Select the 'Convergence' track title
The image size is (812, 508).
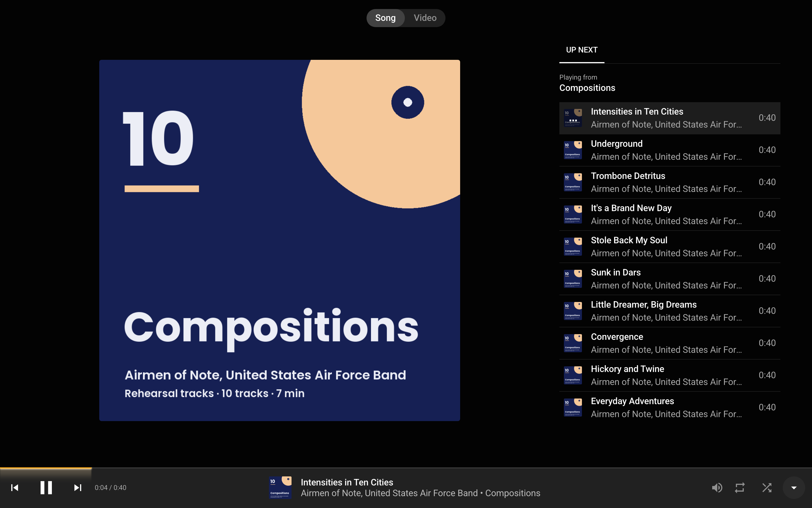point(617,337)
